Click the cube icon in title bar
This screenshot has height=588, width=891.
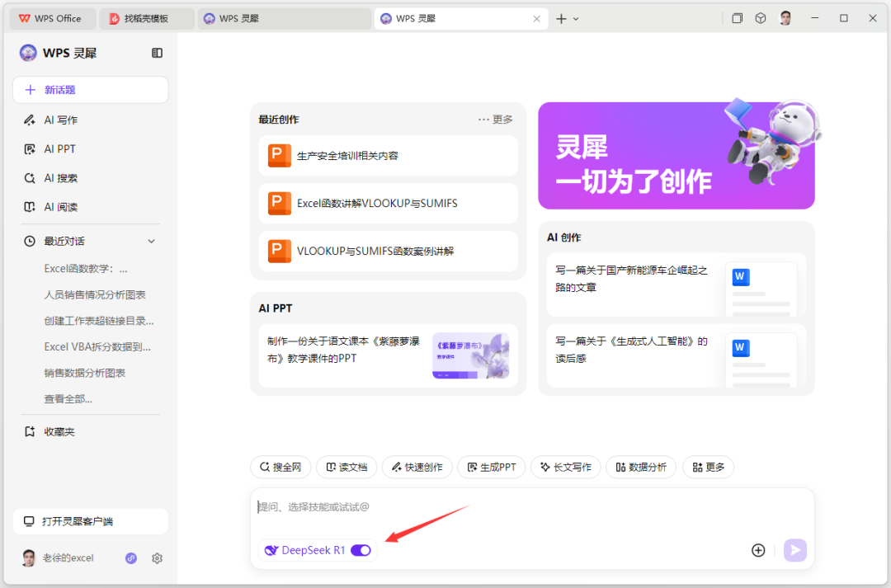761,18
